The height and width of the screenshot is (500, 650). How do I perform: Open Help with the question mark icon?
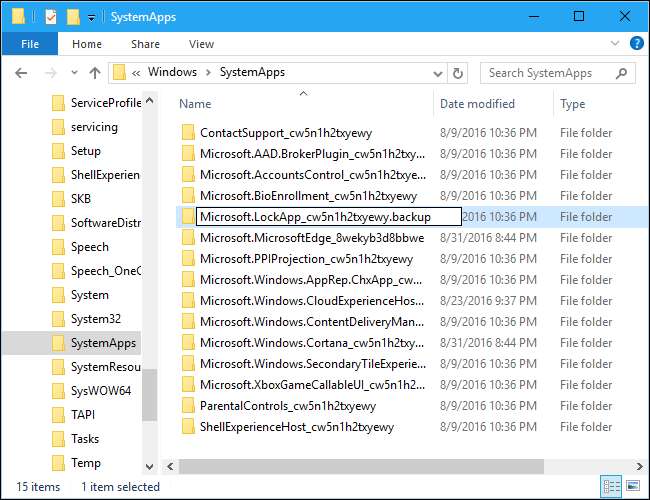637,44
